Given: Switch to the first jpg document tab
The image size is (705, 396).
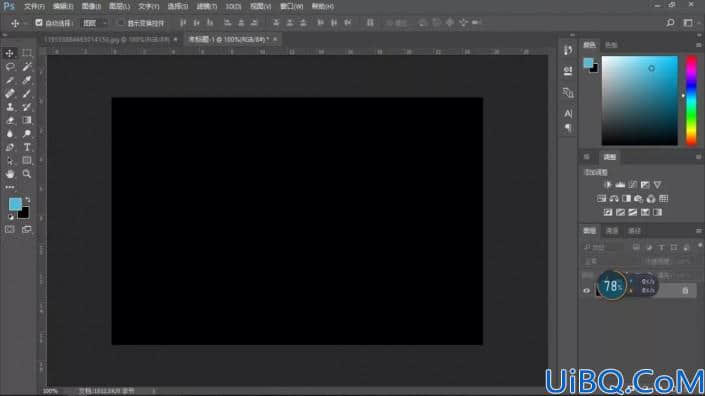Looking at the screenshot, I should [x=107, y=40].
